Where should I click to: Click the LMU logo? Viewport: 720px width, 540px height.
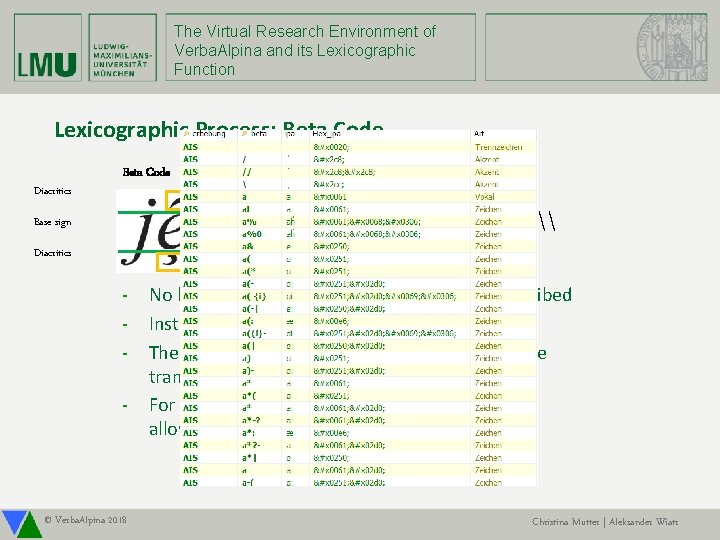48,48
